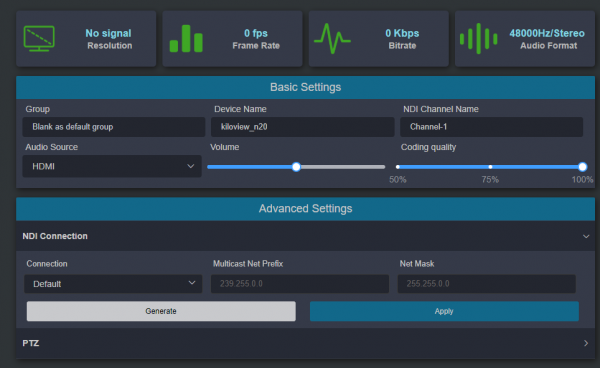
Task: Click the "Volume" label
Action: (225, 147)
